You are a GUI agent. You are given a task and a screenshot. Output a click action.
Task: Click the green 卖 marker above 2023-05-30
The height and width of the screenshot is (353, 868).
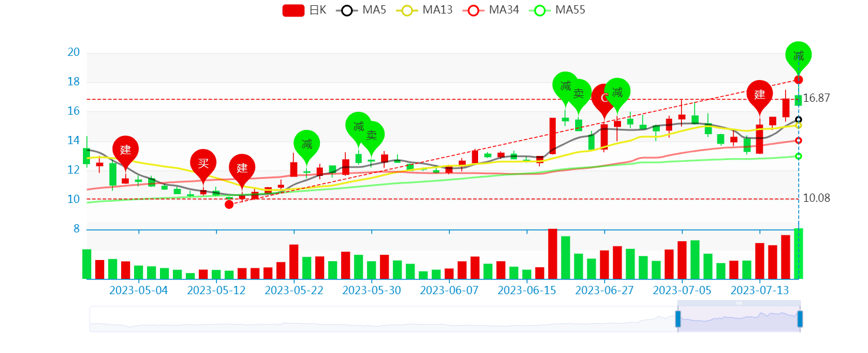coord(372,135)
